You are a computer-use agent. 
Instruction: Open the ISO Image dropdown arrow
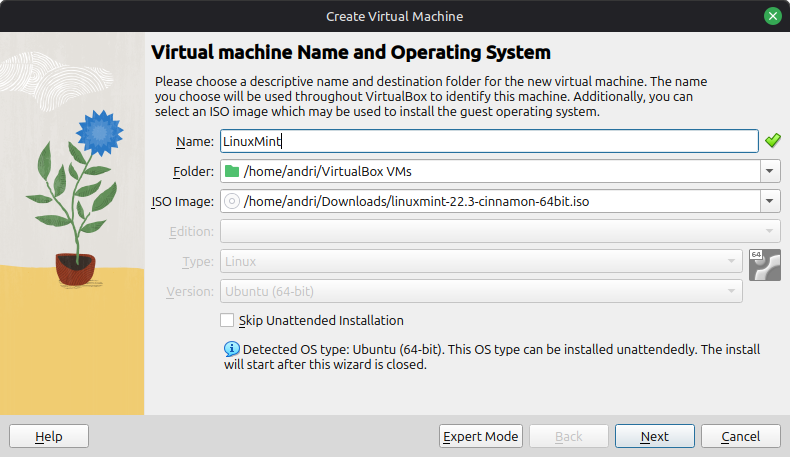click(769, 202)
